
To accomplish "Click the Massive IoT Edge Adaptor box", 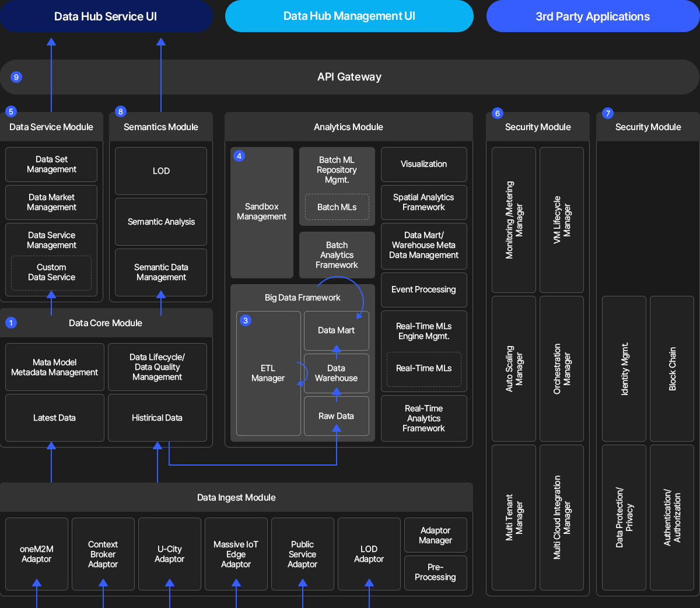I will (x=236, y=554).
